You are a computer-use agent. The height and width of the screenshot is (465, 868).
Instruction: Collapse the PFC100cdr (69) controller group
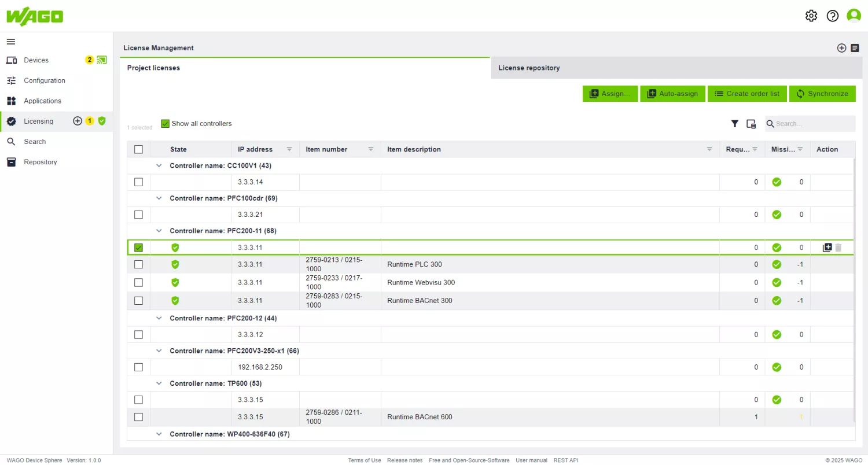(159, 198)
